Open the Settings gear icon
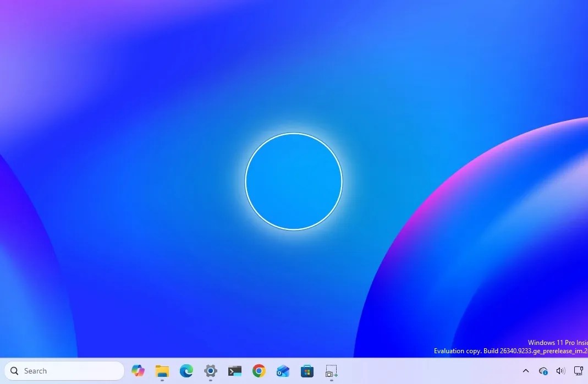This screenshot has width=588, height=384. 210,371
